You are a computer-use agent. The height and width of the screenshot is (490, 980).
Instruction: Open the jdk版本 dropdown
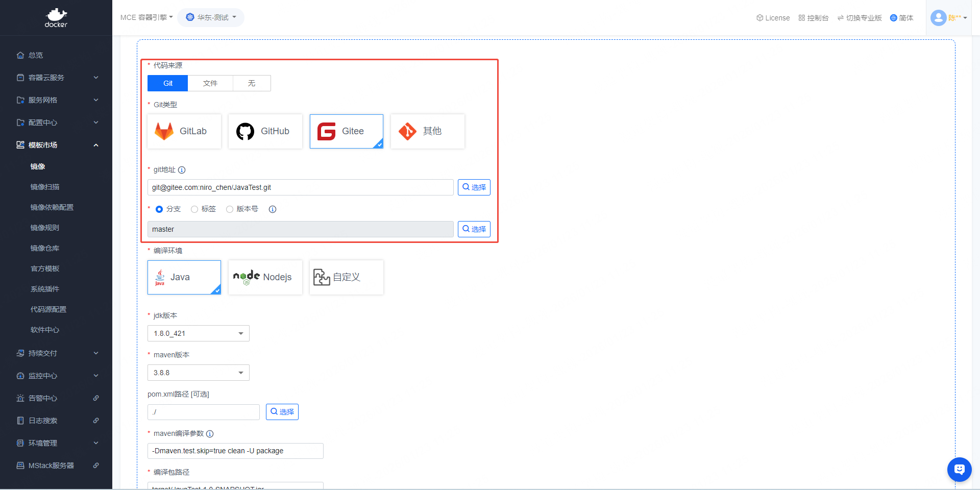pyautogui.click(x=198, y=333)
